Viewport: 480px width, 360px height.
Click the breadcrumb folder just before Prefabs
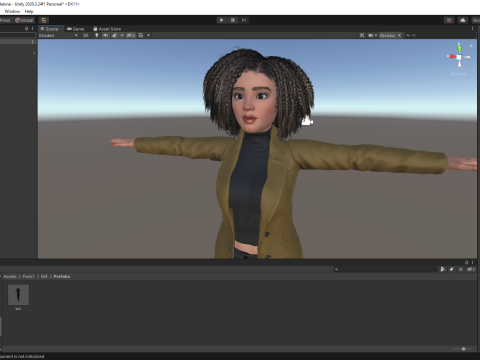pyautogui.click(x=44, y=277)
